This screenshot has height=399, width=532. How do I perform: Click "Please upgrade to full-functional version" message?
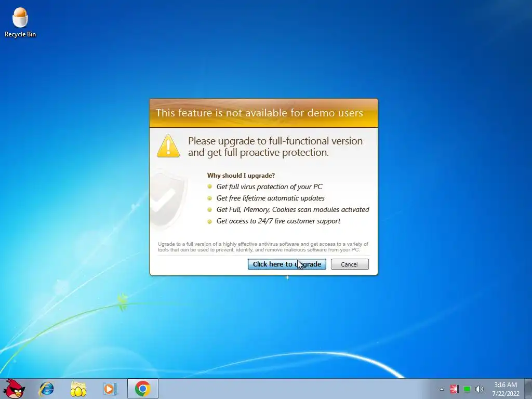coord(275,147)
